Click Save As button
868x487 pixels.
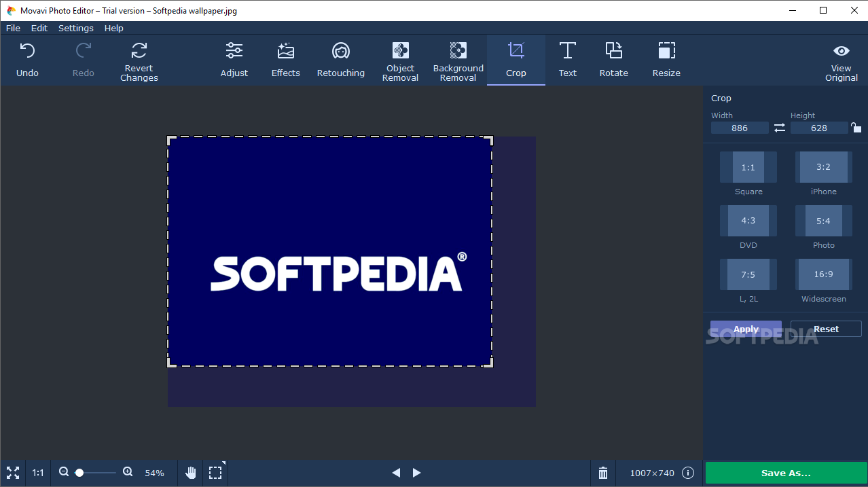(x=786, y=473)
